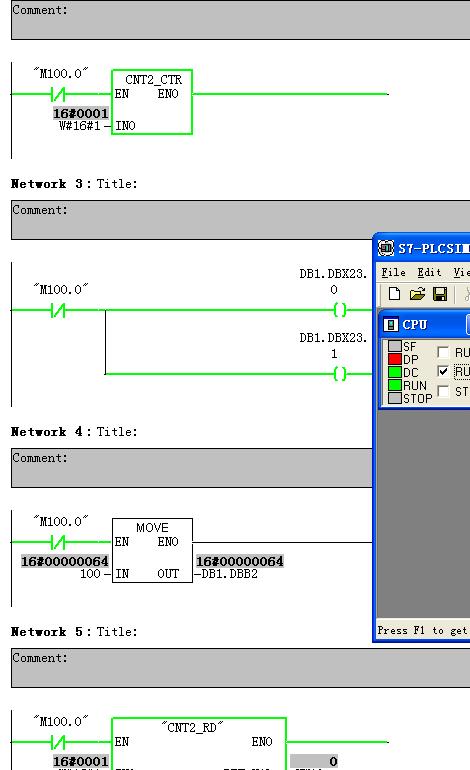The image size is (470, 770).
Task: Click the green DC indicator LED
Action: 394,372
